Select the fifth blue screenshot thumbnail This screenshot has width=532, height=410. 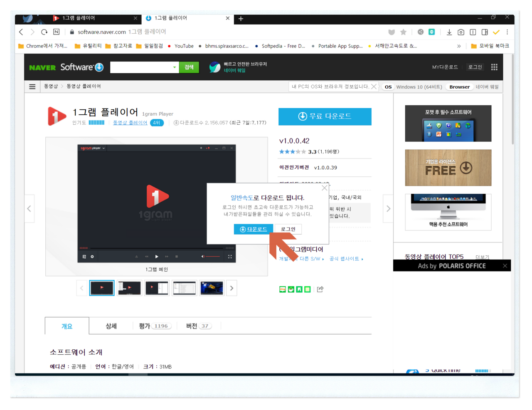212,288
